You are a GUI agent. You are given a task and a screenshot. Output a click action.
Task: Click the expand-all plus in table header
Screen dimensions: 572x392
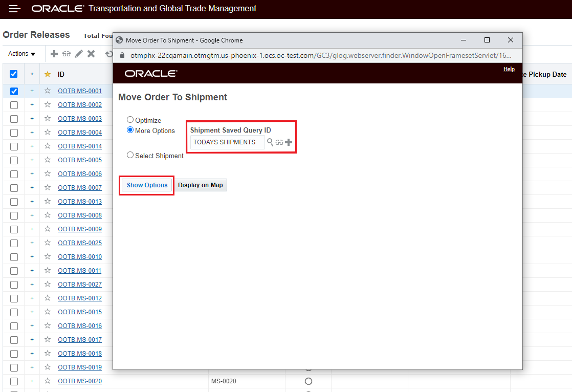32,74
